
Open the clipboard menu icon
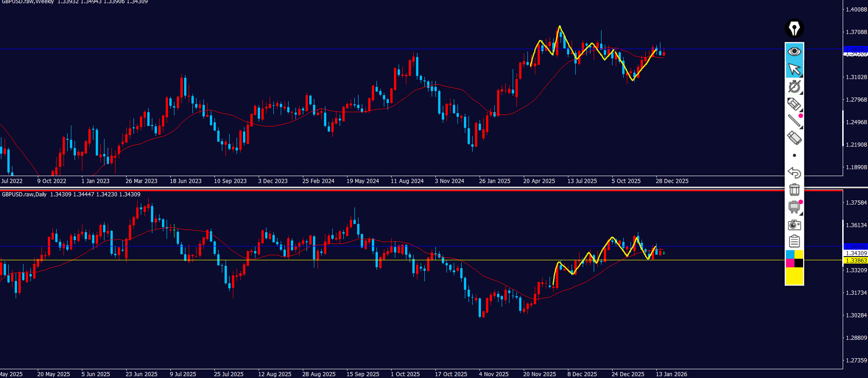pos(794,241)
